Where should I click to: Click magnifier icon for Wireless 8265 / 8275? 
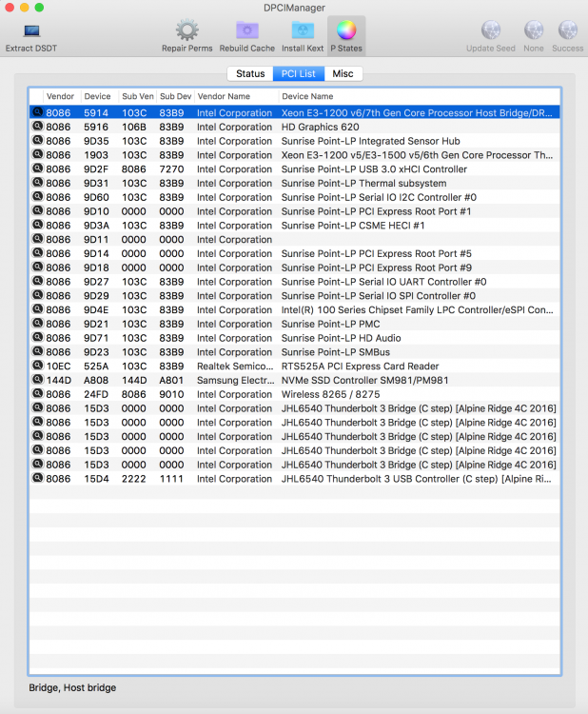(x=37, y=394)
